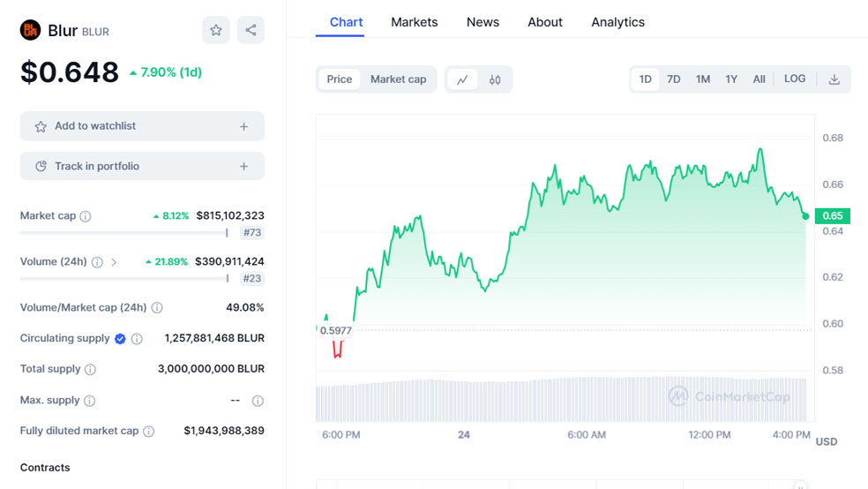Screen dimensions: 868x489
Task: Expand the Volume (24h) chevron arrow
Action: pos(114,262)
